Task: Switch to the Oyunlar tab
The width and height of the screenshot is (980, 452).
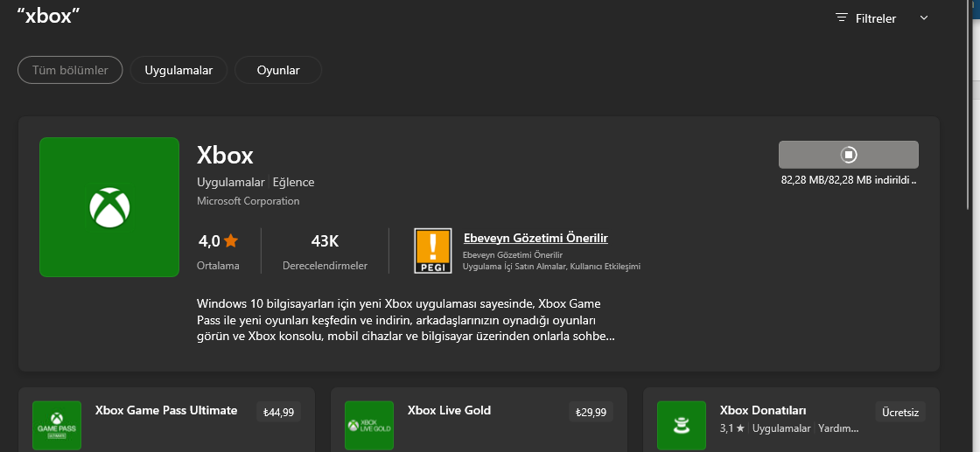Action: (x=278, y=70)
